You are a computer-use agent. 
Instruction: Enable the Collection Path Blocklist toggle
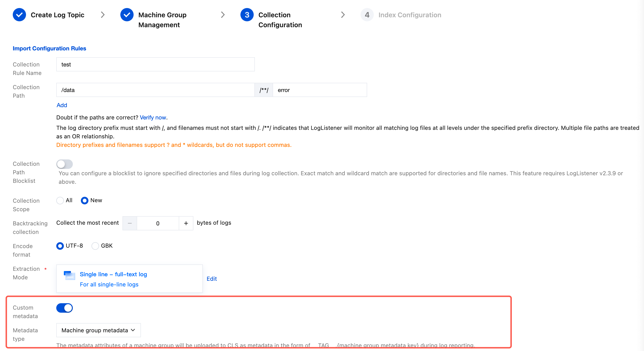pyautogui.click(x=64, y=164)
